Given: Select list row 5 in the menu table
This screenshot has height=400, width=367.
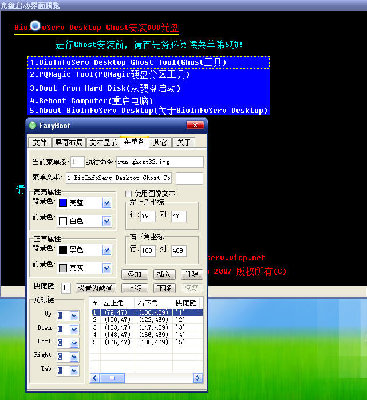Looking at the screenshot, I should pos(147,342).
